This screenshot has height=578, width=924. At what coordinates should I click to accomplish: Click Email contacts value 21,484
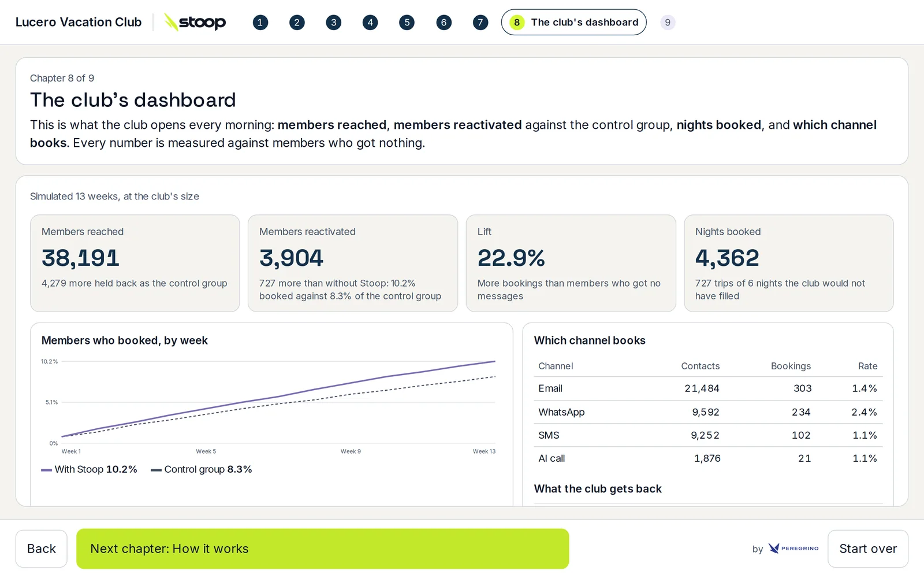point(702,388)
